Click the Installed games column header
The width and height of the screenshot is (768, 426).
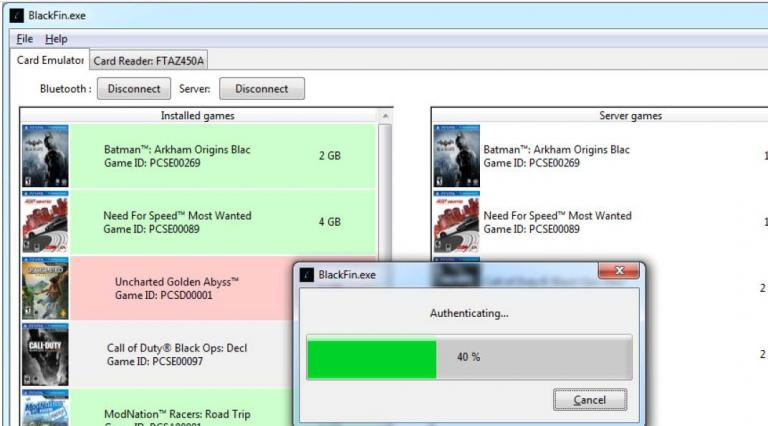tap(198, 116)
